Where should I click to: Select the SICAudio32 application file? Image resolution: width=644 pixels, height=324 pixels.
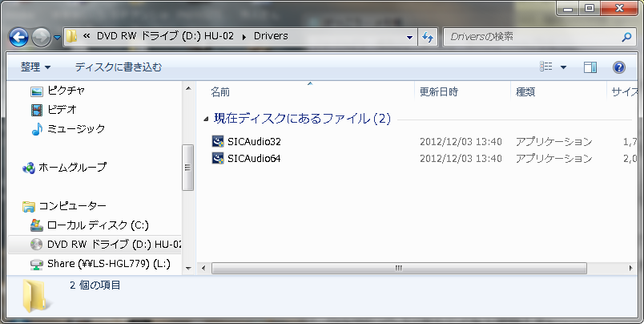point(254,142)
